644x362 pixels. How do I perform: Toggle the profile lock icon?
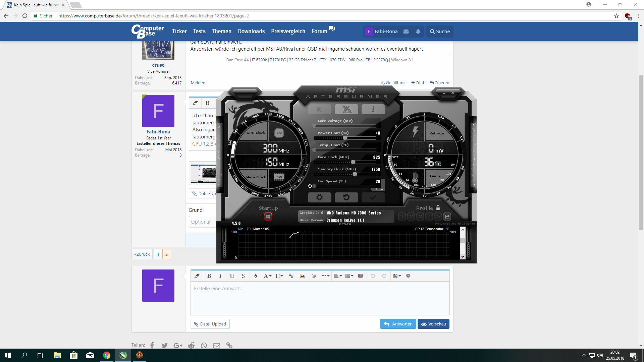pyautogui.click(x=438, y=208)
